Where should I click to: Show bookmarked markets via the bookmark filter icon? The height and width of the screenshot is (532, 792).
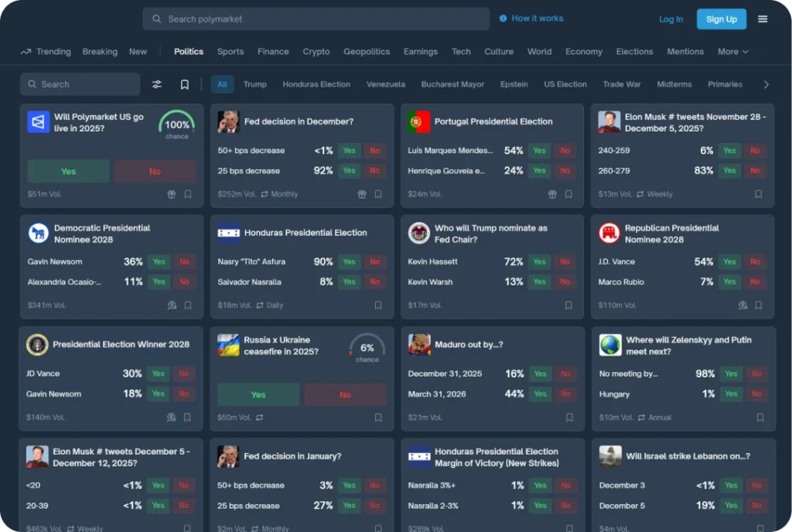(185, 84)
